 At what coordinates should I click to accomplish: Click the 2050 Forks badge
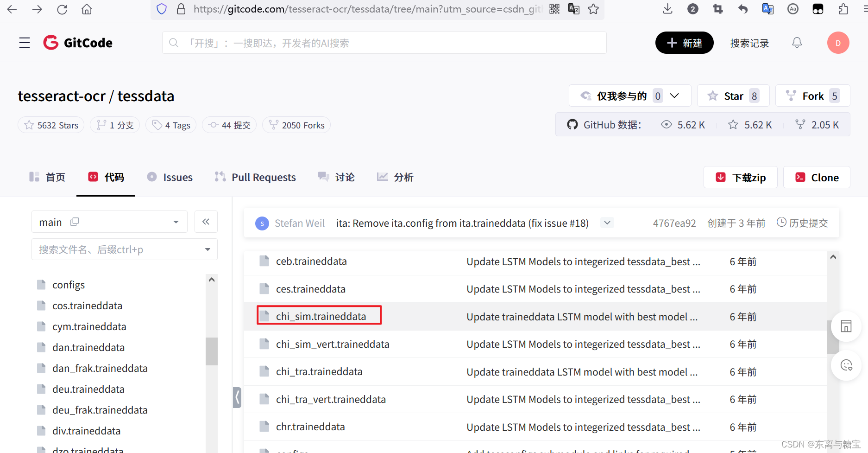pos(296,125)
